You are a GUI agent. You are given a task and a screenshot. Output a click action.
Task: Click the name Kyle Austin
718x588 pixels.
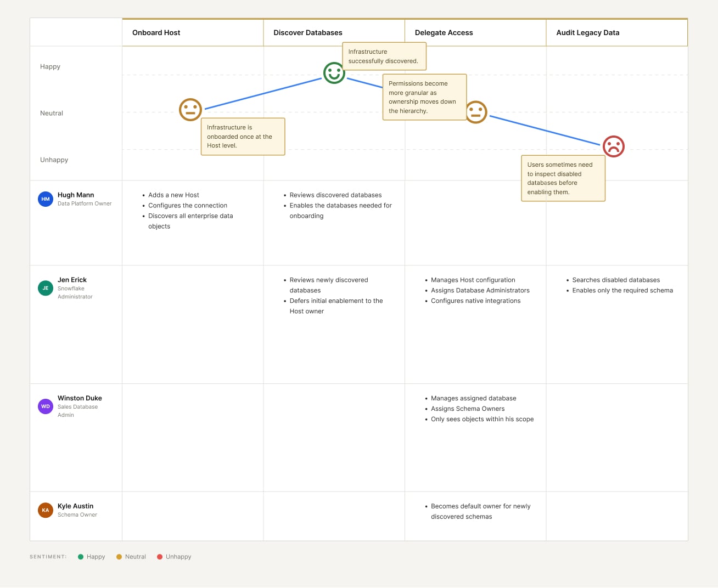pos(75,506)
